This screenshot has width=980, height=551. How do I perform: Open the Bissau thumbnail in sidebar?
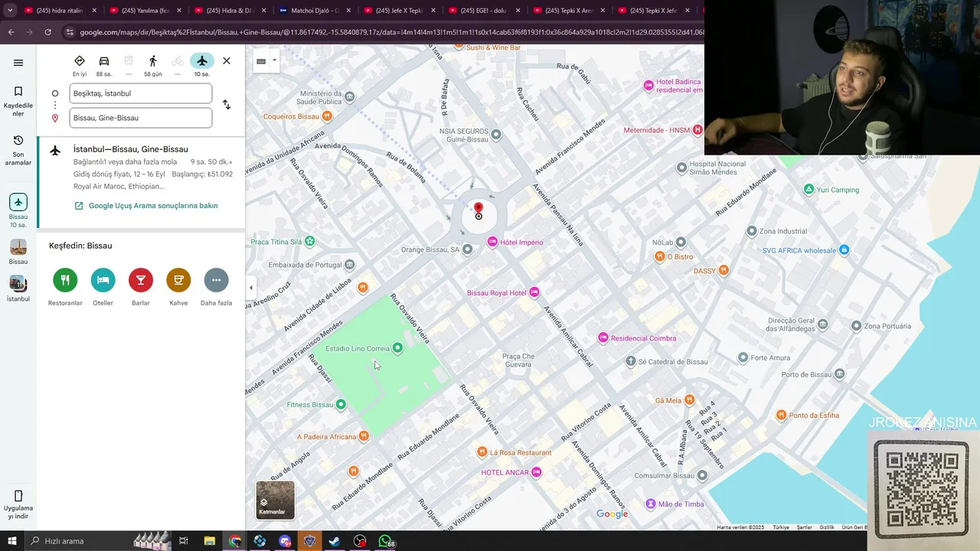point(18,252)
